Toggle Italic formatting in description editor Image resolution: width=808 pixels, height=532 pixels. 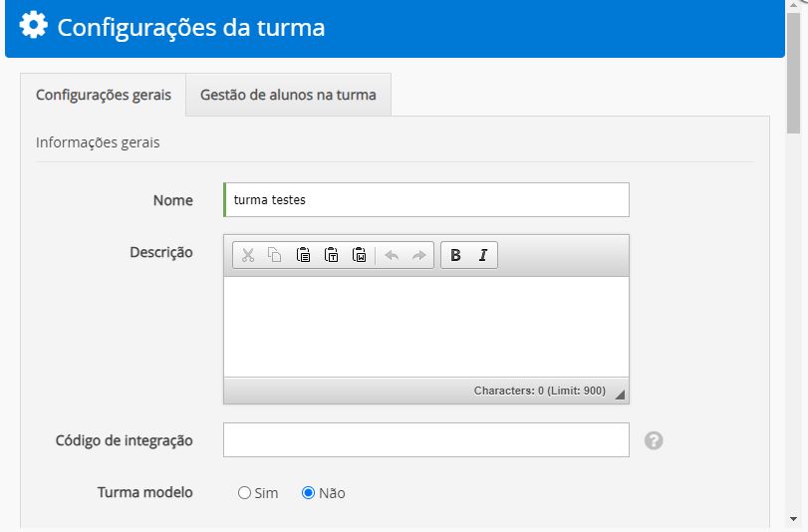pyautogui.click(x=483, y=255)
